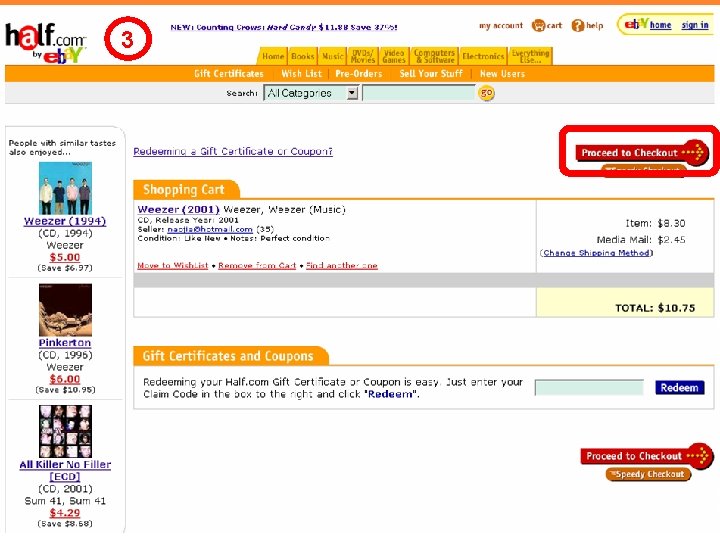Click the bottom Proceed to Checkout button
720x540 pixels.
tap(647, 456)
